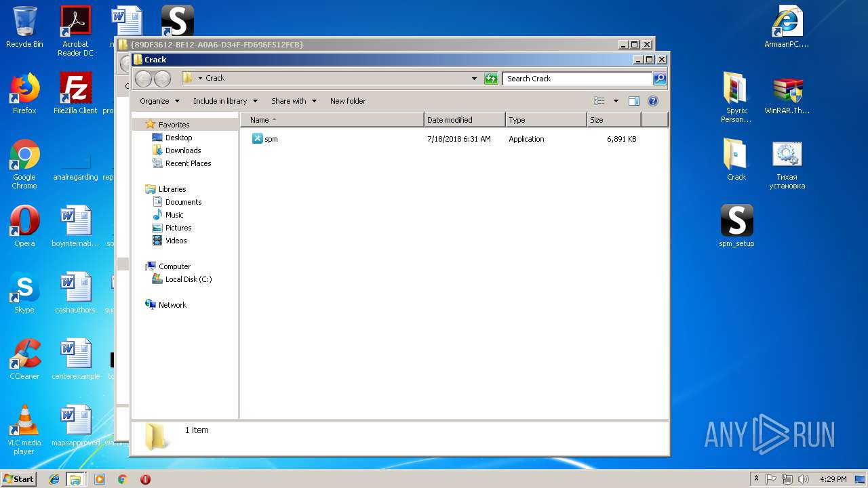Screen dimensions: 868x488
Task: Sort files by Name column
Action: coord(332,120)
